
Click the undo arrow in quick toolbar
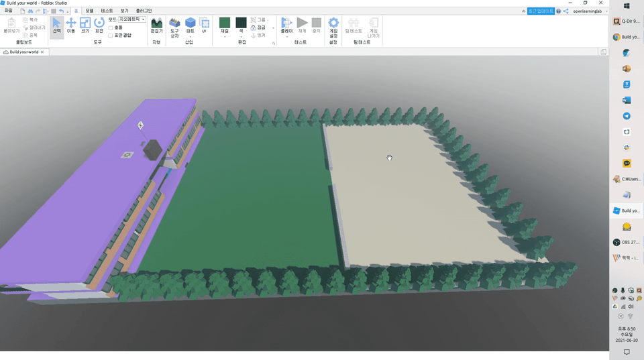[61, 11]
